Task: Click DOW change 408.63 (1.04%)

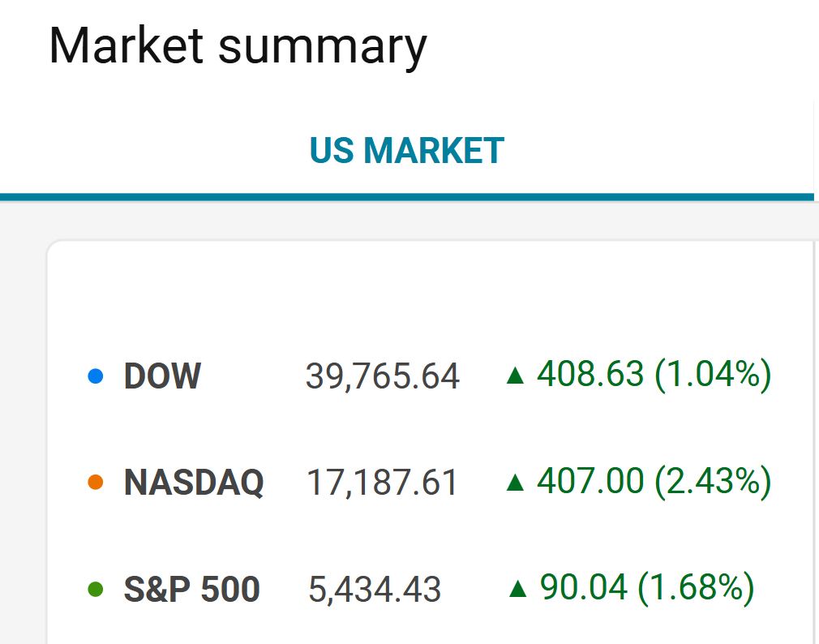Action: (x=654, y=375)
